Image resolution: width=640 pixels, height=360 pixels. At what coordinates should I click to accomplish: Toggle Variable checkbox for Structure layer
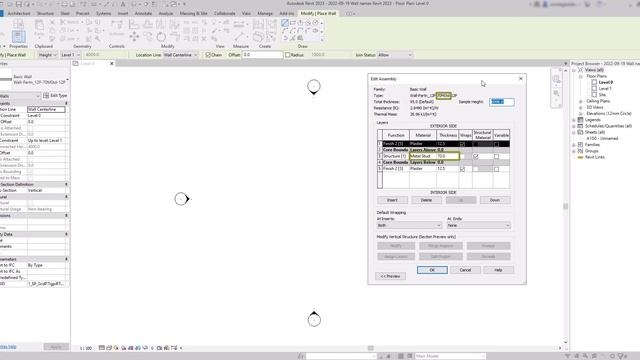click(496, 156)
